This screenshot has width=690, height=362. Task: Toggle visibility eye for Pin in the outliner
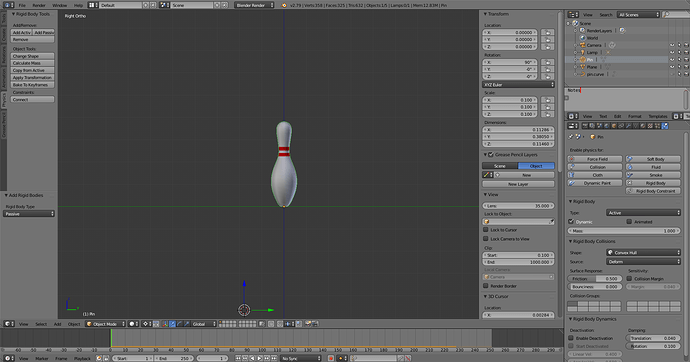672,60
